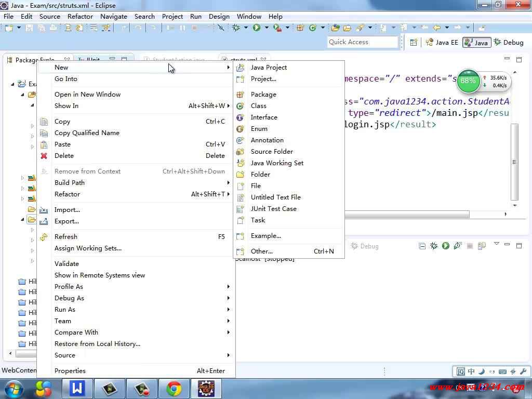Select Package in the New submenu

[289, 95]
